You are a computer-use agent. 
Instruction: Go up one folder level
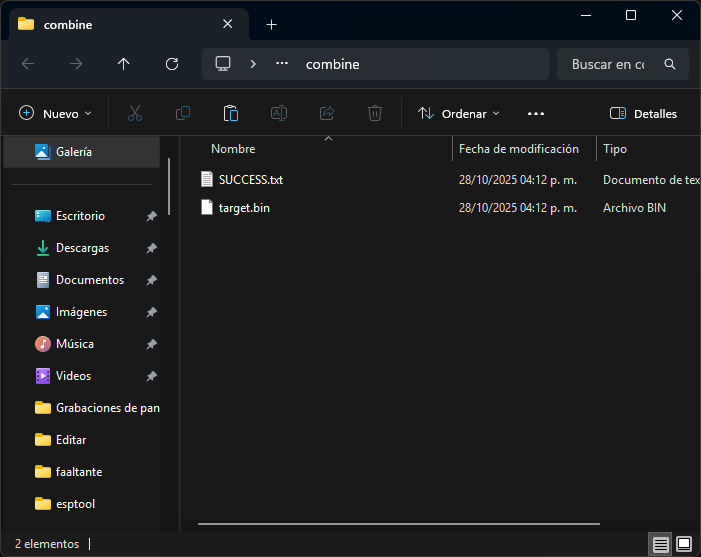(x=124, y=64)
